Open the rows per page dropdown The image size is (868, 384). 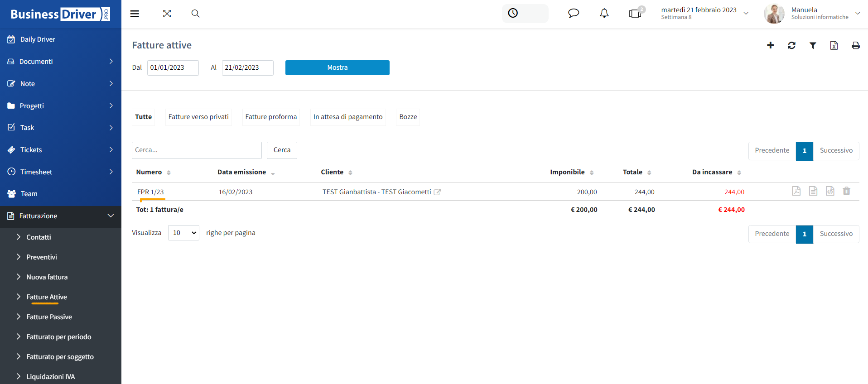[x=183, y=233]
